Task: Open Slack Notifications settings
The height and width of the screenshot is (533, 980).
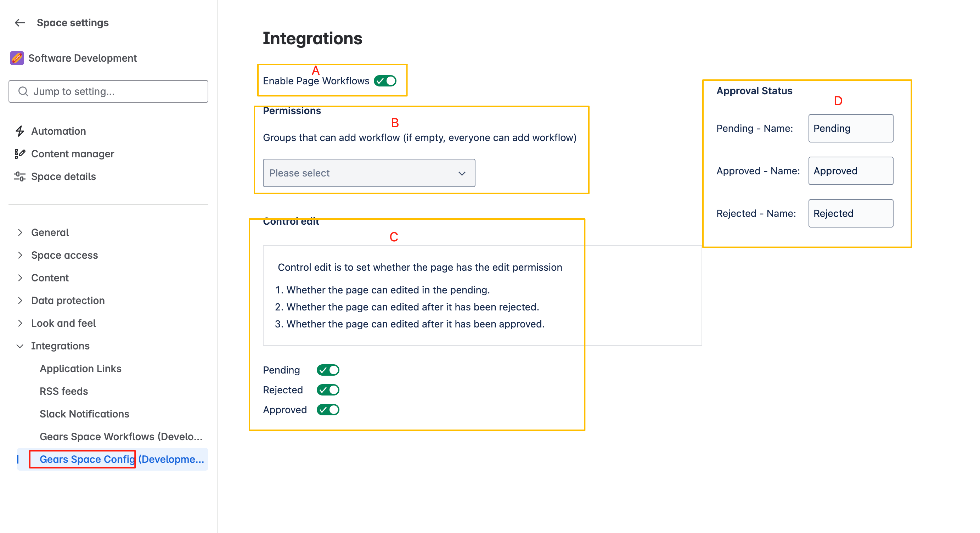Action: 84,414
